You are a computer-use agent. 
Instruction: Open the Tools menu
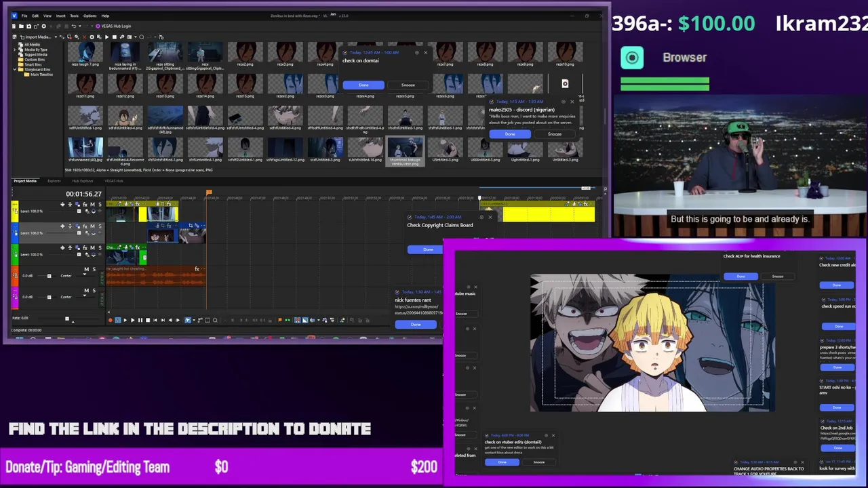coord(74,16)
